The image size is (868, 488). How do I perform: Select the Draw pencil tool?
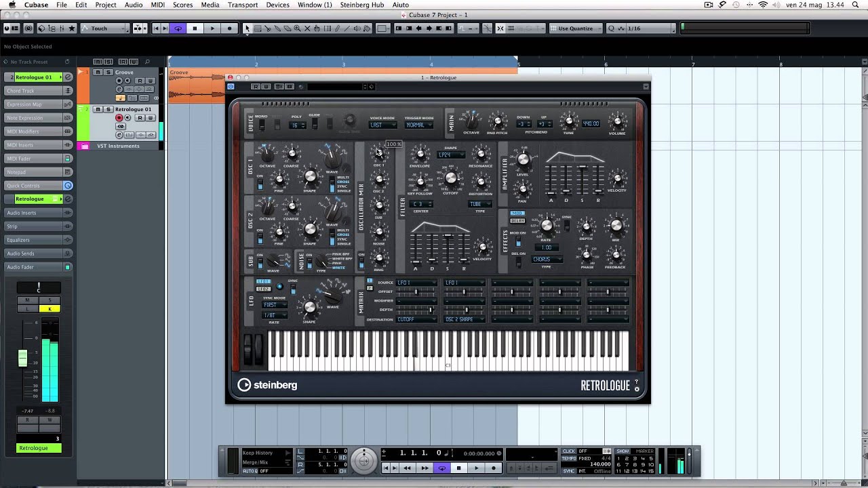[337, 28]
